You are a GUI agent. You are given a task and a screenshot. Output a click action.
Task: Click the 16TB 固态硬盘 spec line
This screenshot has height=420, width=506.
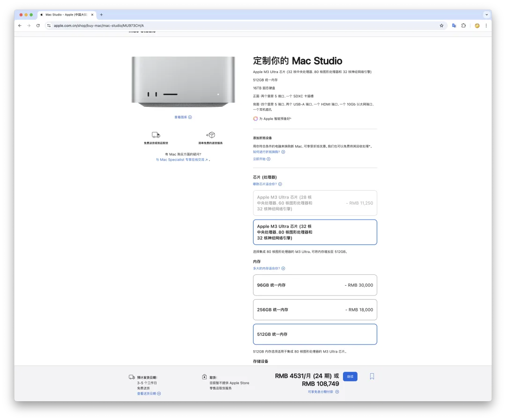tap(264, 88)
